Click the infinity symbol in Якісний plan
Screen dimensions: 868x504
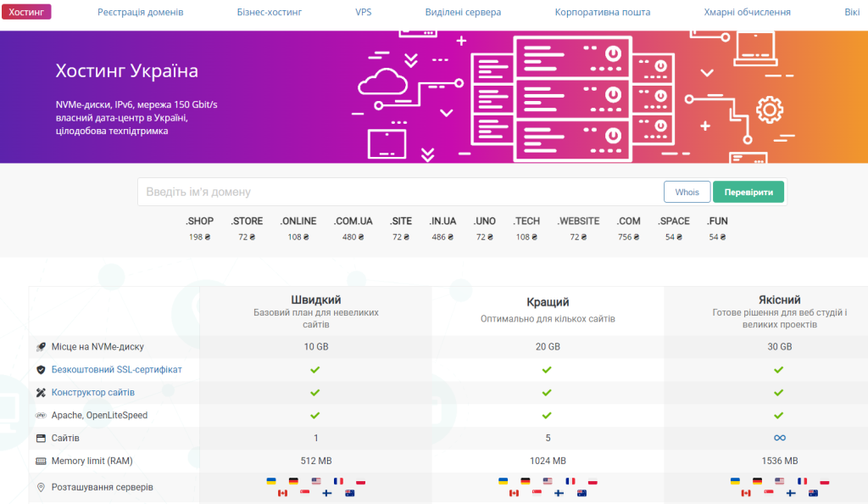point(778,438)
